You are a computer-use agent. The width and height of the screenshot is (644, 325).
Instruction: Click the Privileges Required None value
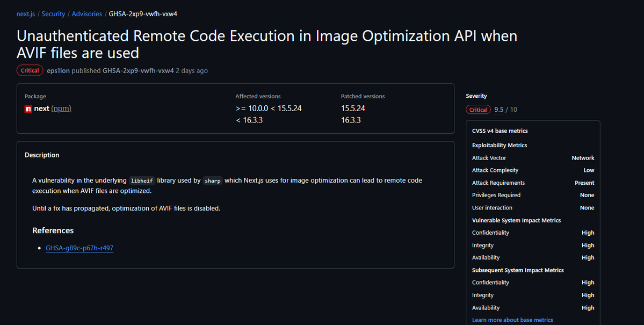tap(587, 195)
